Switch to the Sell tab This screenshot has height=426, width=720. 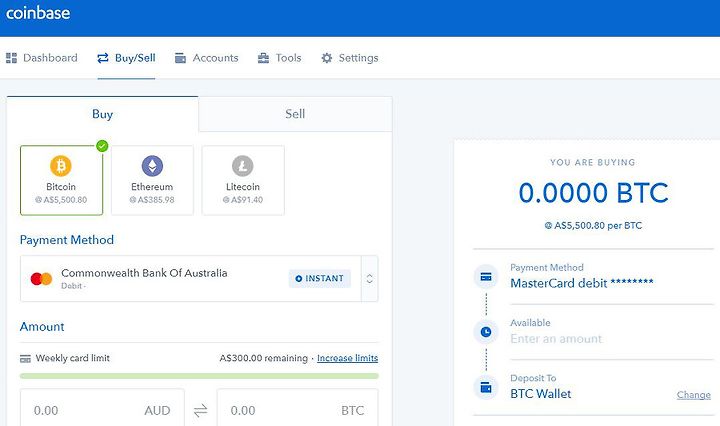(x=295, y=114)
